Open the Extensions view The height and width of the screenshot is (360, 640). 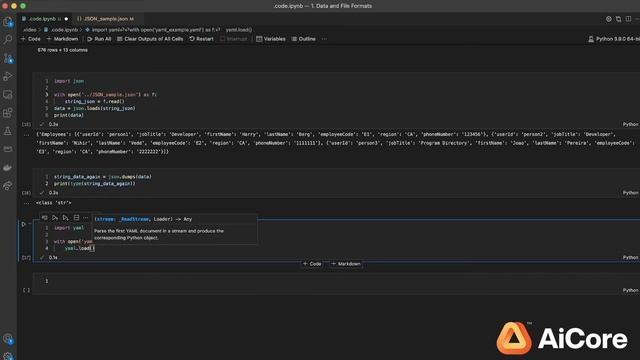pos(8,113)
